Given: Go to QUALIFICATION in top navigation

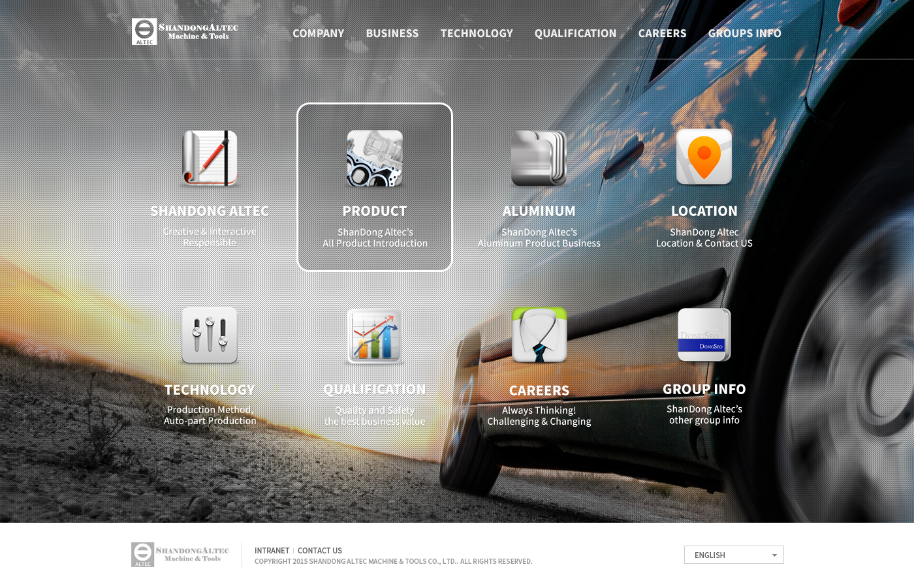Looking at the screenshot, I should pos(575,33).
